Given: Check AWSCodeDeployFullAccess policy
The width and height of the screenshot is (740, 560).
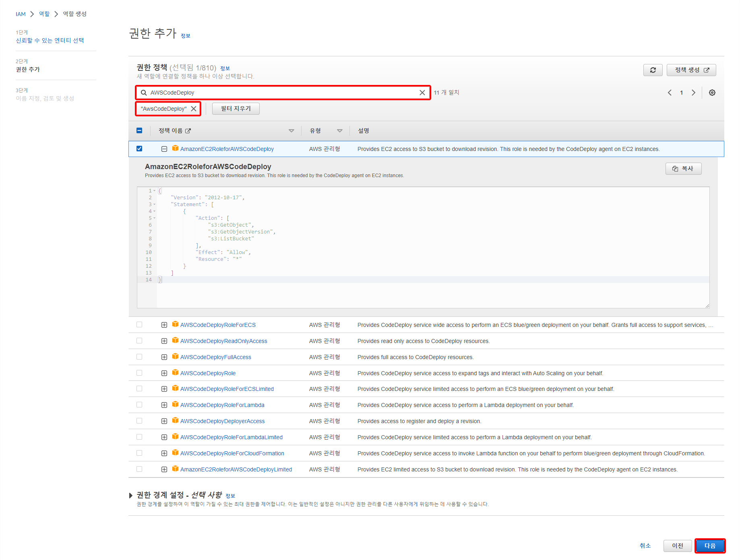Looking at the screenshot, I should [x=139, y=357].
